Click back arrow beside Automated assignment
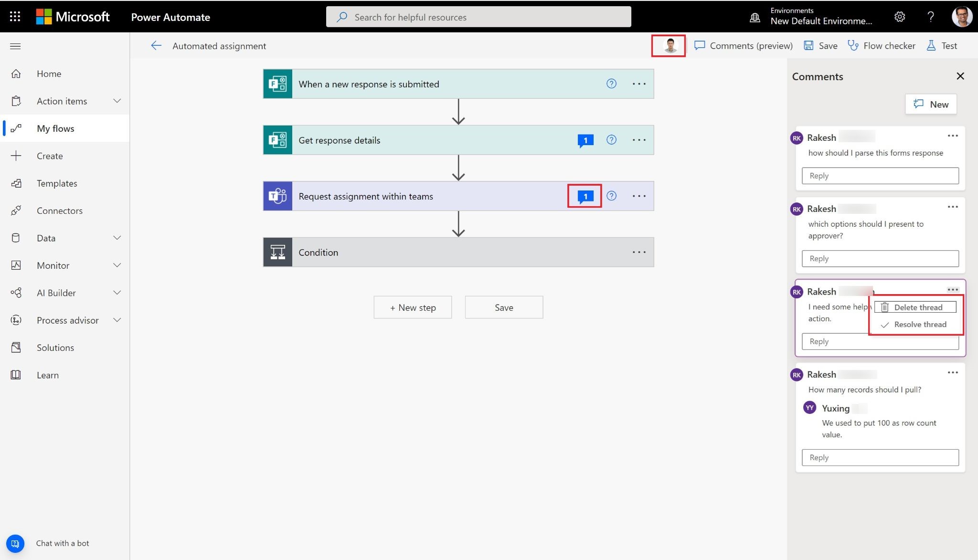The image size is (978, 560). (156, 45)
